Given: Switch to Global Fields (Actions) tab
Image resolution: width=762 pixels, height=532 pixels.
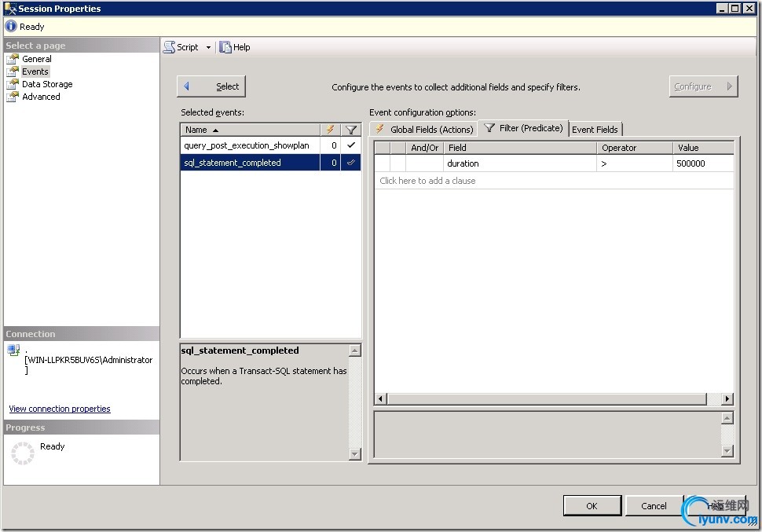Looking at the screenshot, I should coord(423,130).
